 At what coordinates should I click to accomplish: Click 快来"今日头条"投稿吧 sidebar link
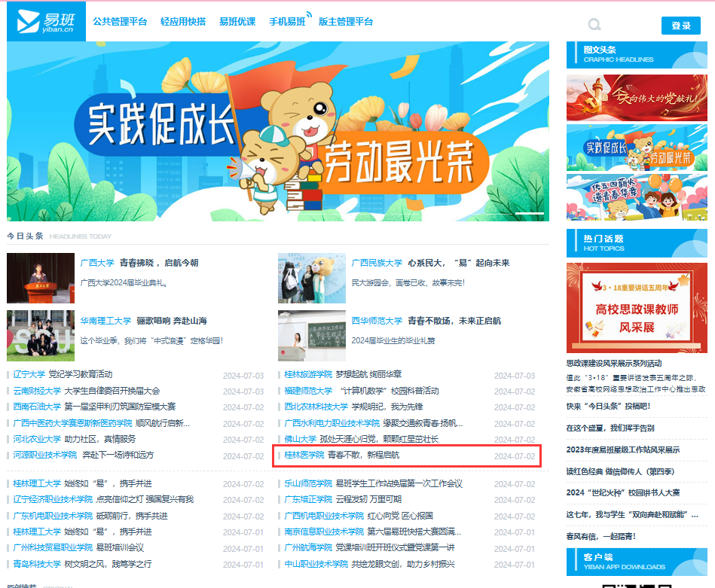(607, 406)
